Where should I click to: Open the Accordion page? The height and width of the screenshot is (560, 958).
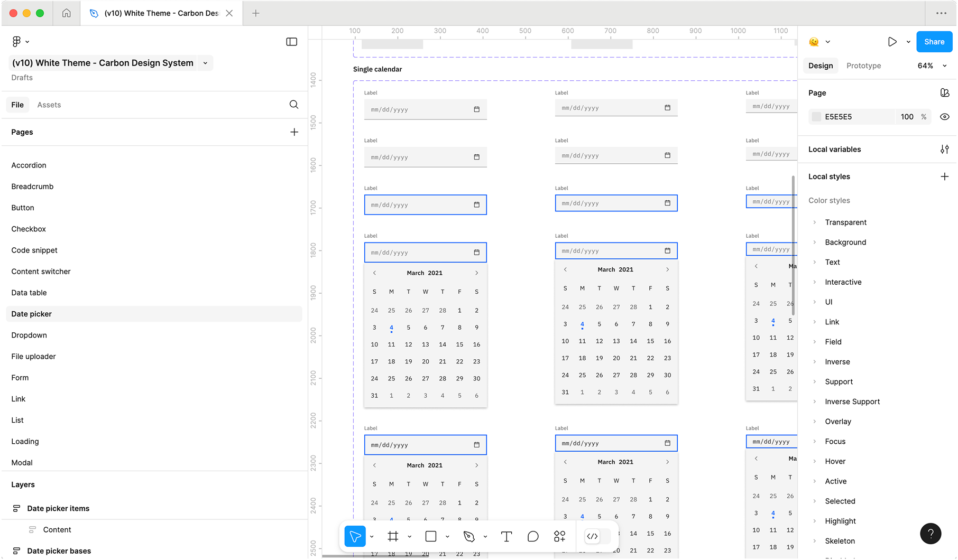click(x=29, y=165)
